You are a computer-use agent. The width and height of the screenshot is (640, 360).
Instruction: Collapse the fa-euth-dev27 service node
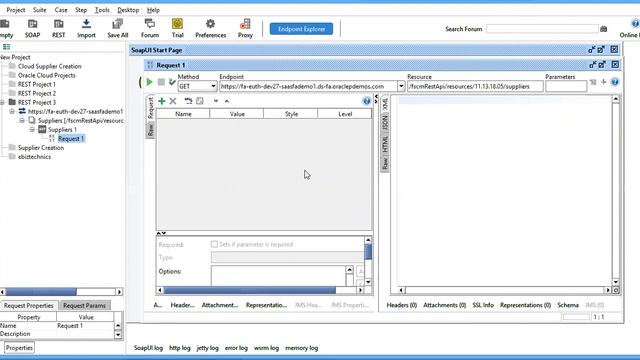click(x=12, y=111)
